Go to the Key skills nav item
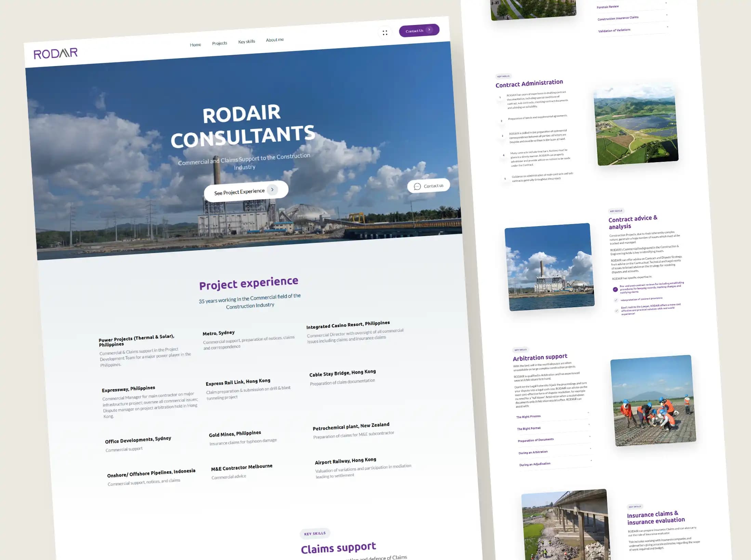751x560 pixels. 246,41
